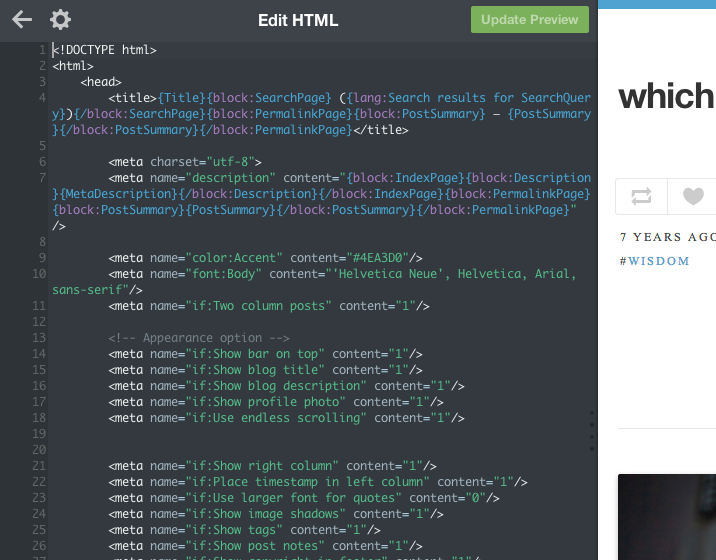Click line number 12 in the gutter
Screen dimensions: 716x560
39,322
